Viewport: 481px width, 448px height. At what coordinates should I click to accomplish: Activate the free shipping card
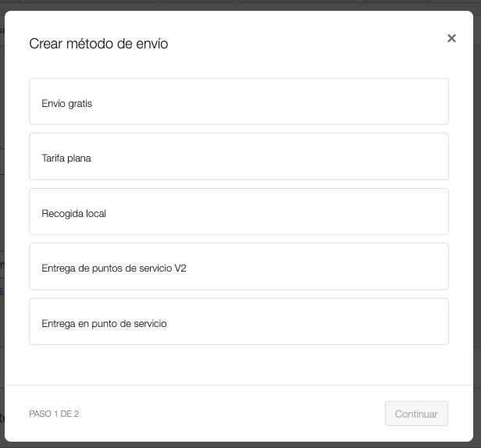click(x=239, y=101)
